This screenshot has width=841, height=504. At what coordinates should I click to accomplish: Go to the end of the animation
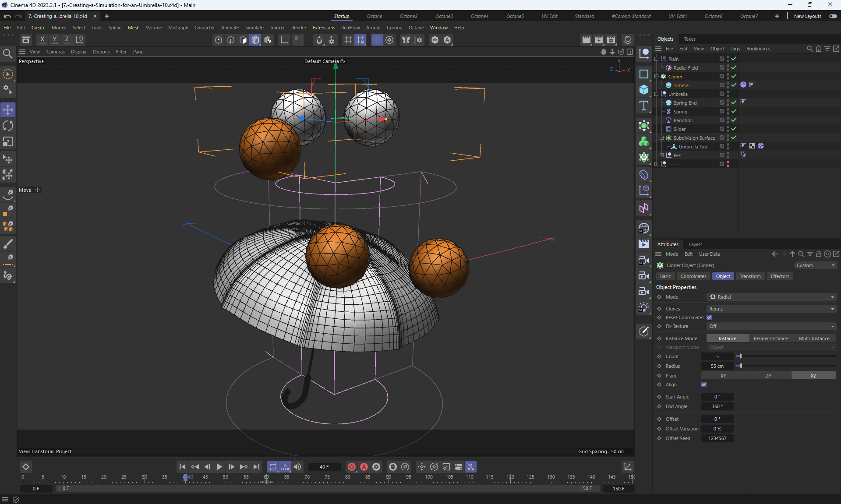[x=256, y=467]
